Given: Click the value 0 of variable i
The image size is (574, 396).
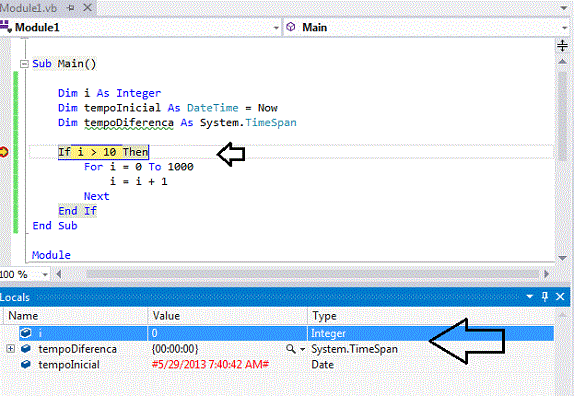Looking at the screenshot, I should click(x=155, y=333).
